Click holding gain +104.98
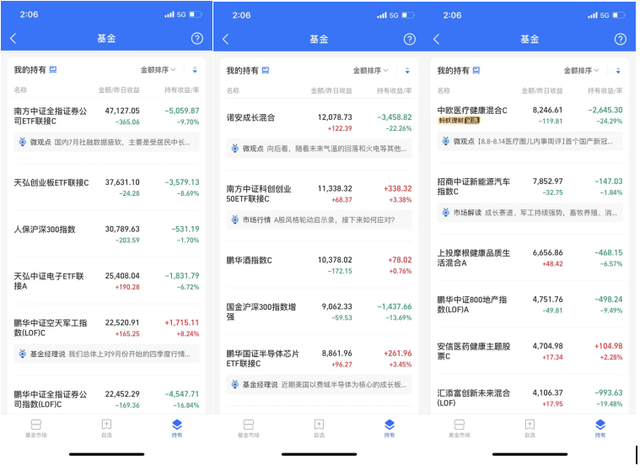The width and height of the screenshot is (640, 471). tap(608, 346)
